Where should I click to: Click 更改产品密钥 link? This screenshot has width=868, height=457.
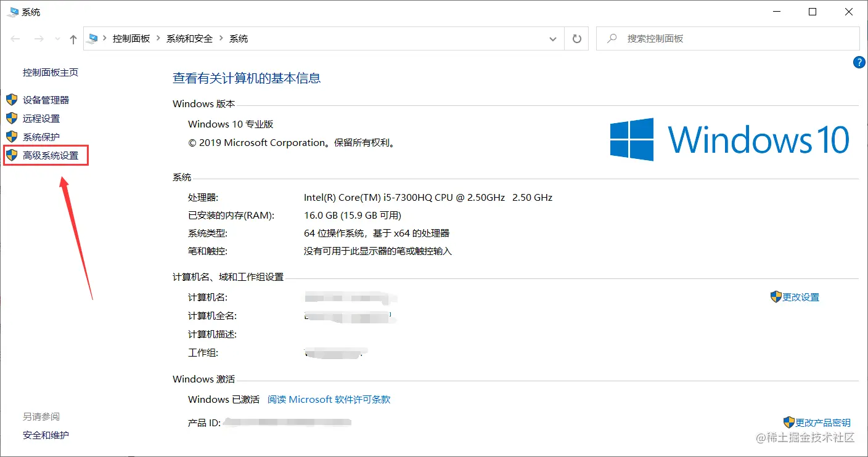pos(823,423)
